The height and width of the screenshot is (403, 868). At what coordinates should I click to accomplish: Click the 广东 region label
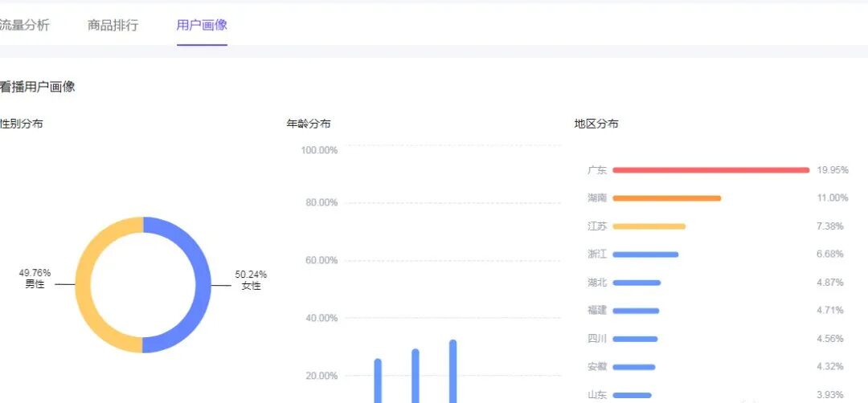(x=597, y=170)
